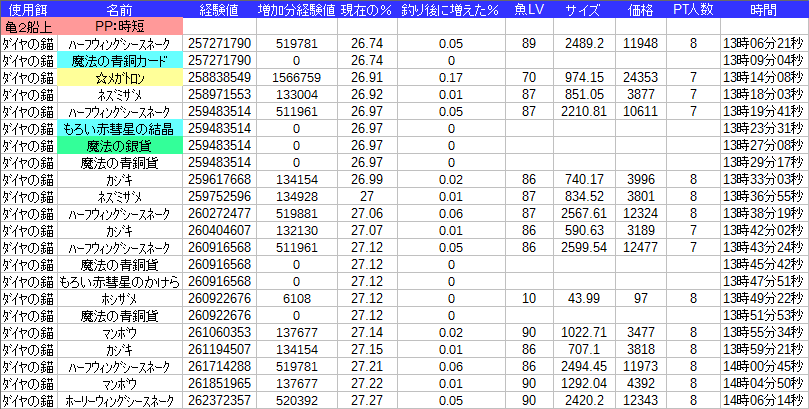809x409 pixels.
Task: Click the 亀2船上 cell
Action: pos(28,25)
